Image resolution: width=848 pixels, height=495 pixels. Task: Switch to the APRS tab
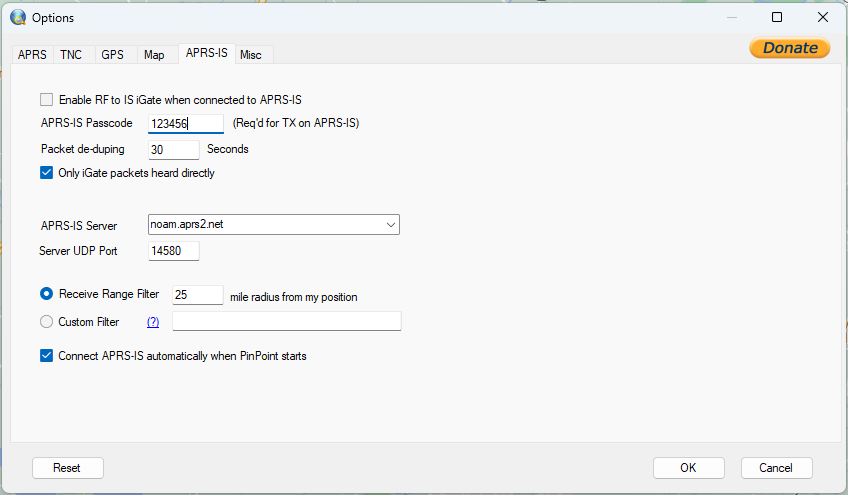(32, 55)
